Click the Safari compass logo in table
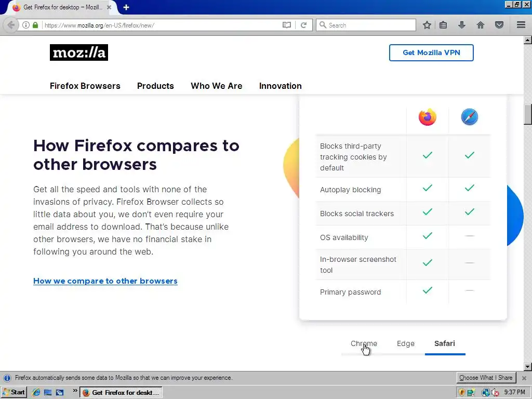The image size is (532, 399). tap(469, 117)
